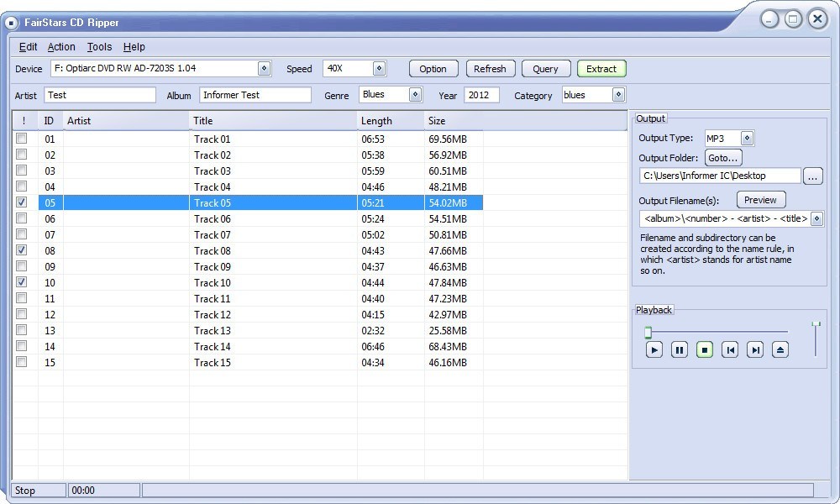
Task: Click the output folder path field
Action: click(x=720, y=176)
